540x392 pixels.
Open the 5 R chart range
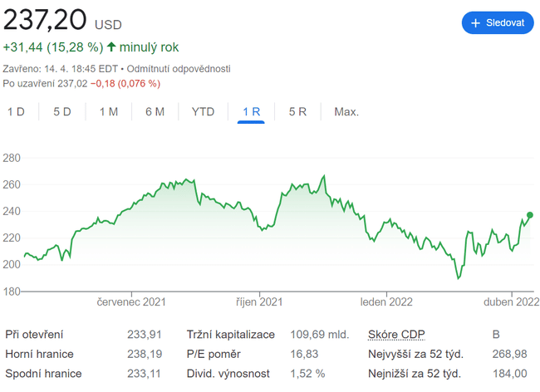pyautogui.click(x=297, y=111)
